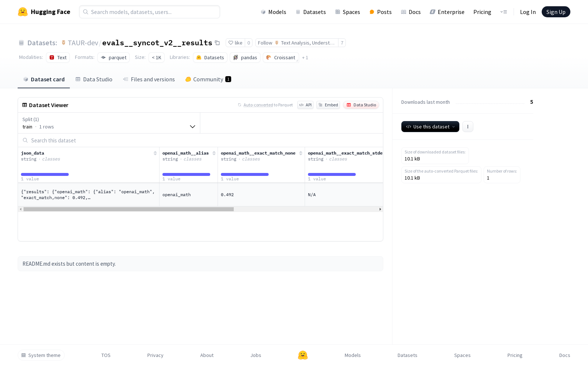Image resolution: width=588 pixels, height=368 pixels.
Task: Open the Embed button
Action: pos(328,105)
